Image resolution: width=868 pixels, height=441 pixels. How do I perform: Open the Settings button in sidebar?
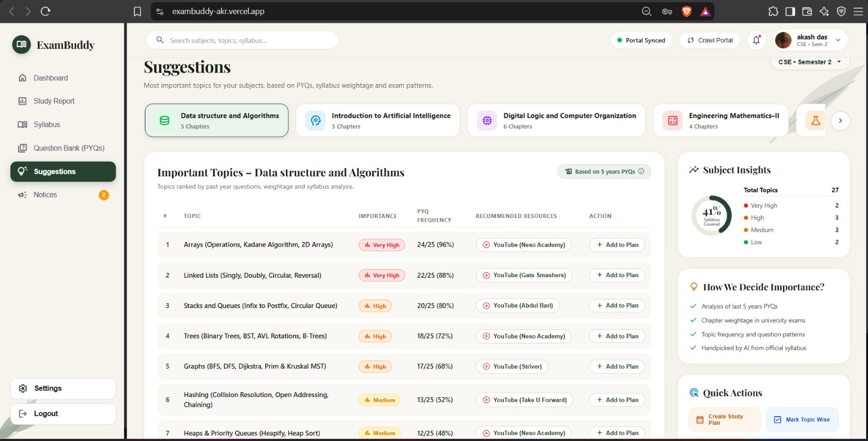[x=63, y=388]
